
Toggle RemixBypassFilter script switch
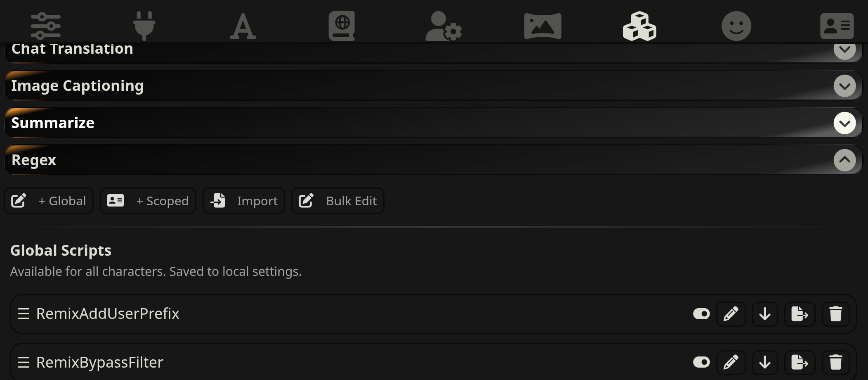point(701,362)
